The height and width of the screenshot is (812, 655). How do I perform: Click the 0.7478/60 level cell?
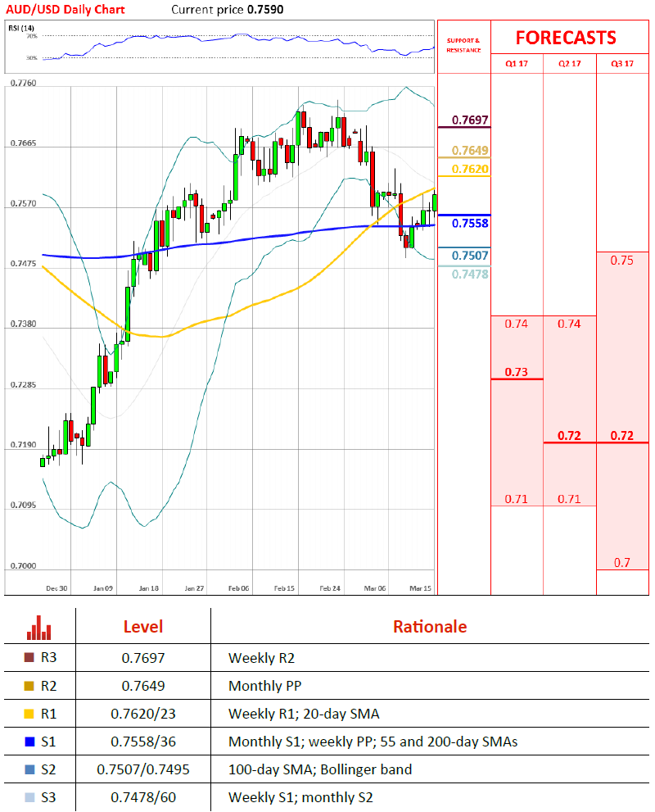143,798
